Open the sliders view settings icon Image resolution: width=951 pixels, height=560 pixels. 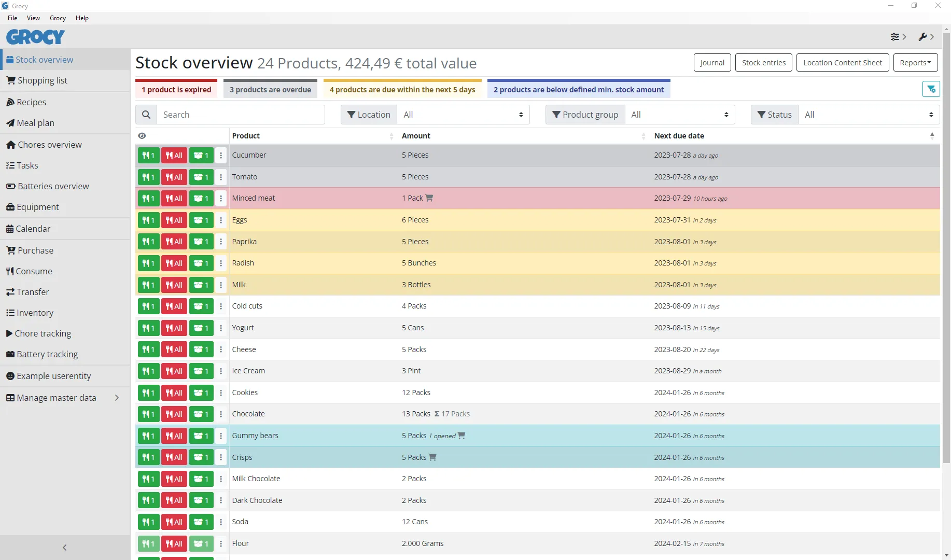click(895, 37)
